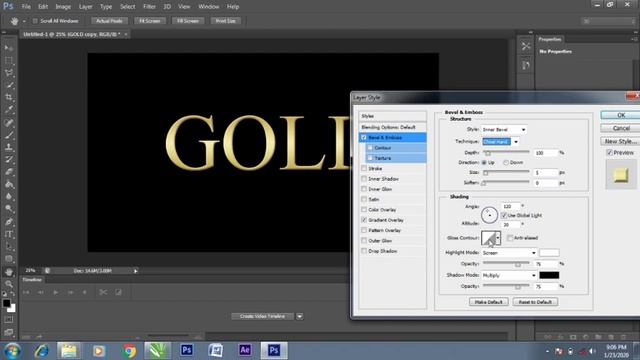Switch to the Timeline panel tab
This screenshot has height=360, width=640.
32,280
